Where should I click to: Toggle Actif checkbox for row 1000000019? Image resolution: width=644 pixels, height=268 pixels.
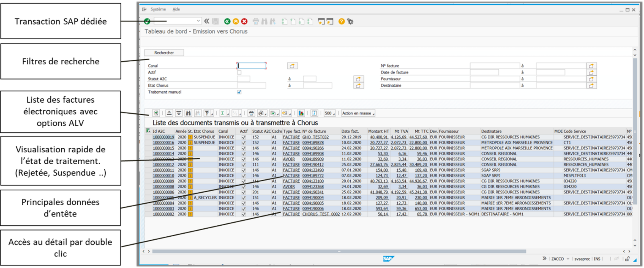(244, 137)
